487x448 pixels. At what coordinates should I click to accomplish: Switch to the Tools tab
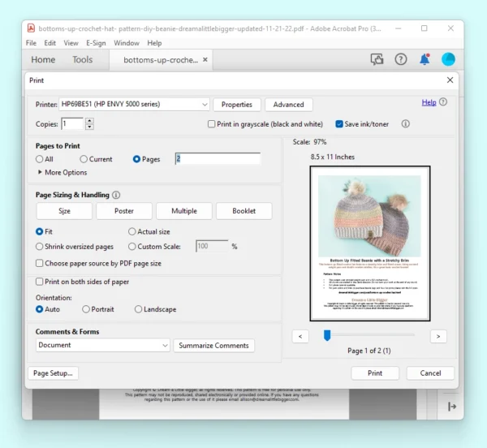point(82,59)
